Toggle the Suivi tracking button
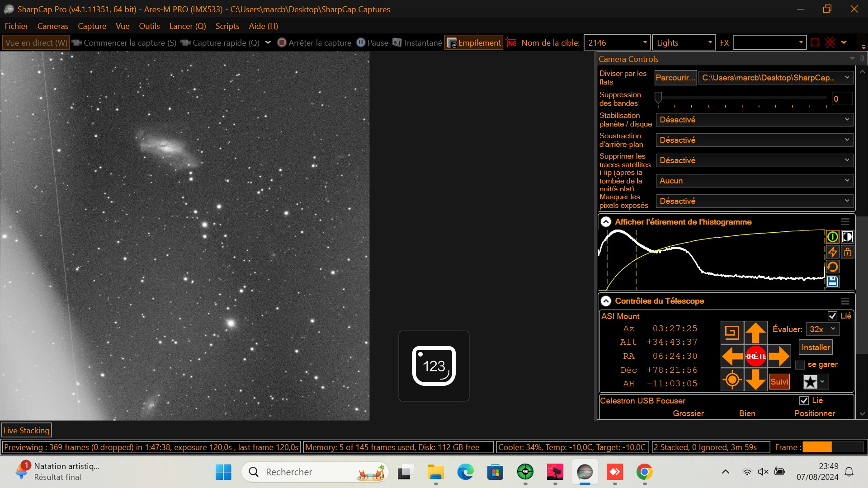The width and height of the screenshot is (868, 488). point(779,382)
